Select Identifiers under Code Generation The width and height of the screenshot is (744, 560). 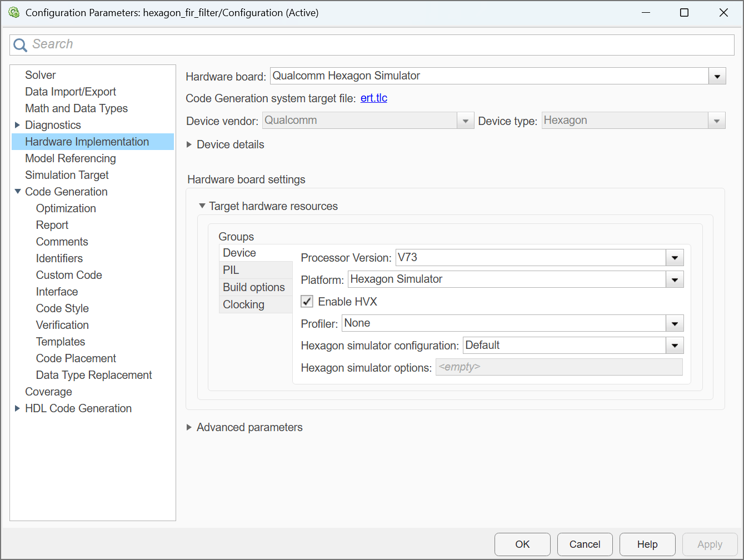[59, 258]
